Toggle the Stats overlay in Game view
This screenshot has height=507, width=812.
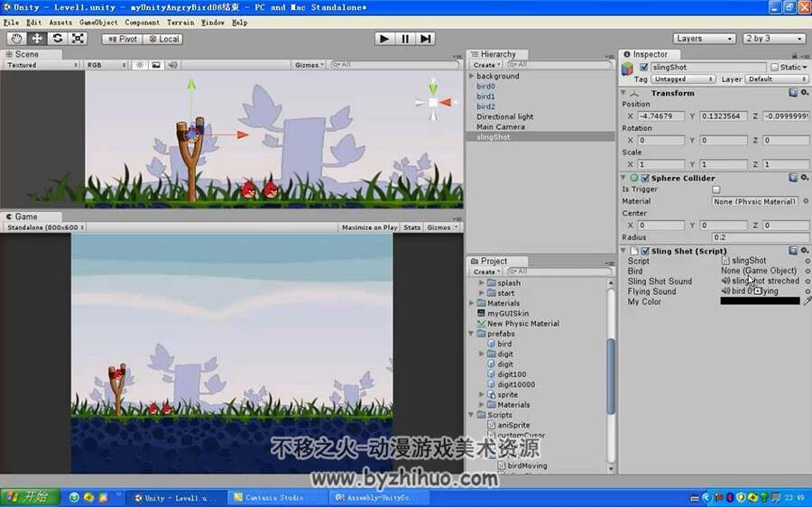pos(411,227)
